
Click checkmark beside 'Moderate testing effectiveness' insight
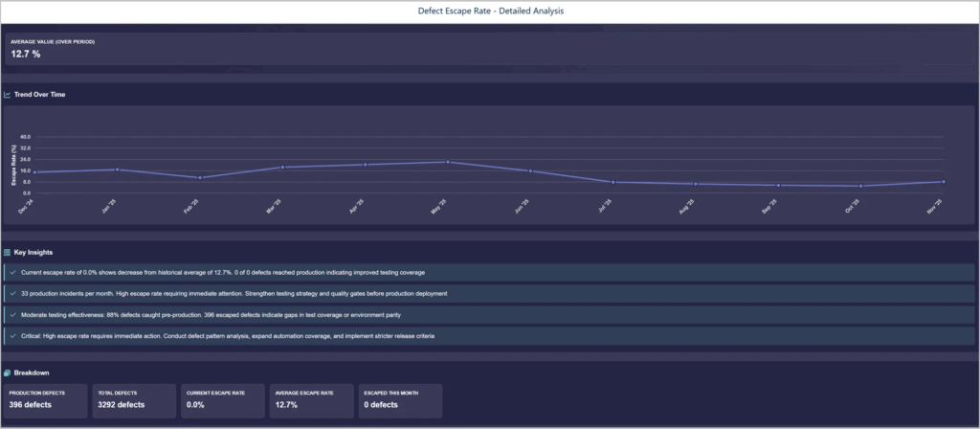pos(13,314)
